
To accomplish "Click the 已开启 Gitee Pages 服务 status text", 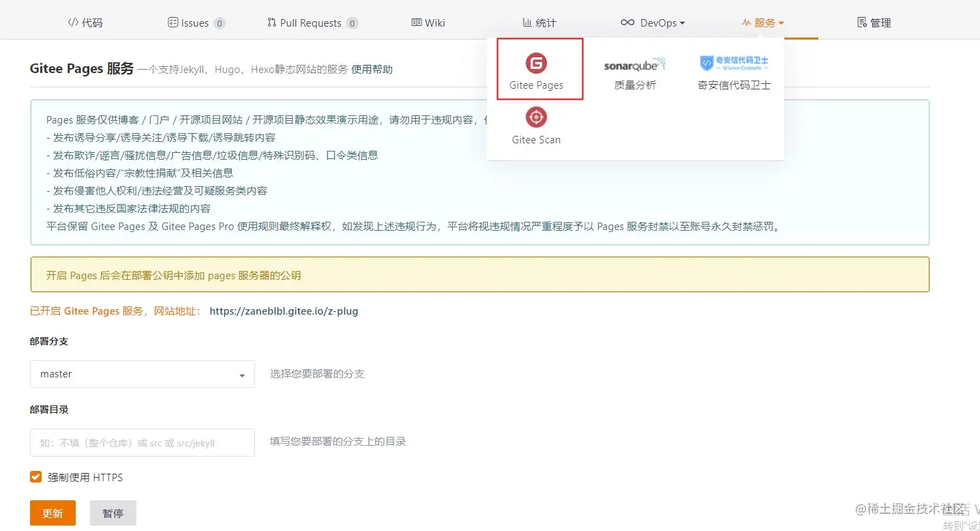I will coord(116,311).
